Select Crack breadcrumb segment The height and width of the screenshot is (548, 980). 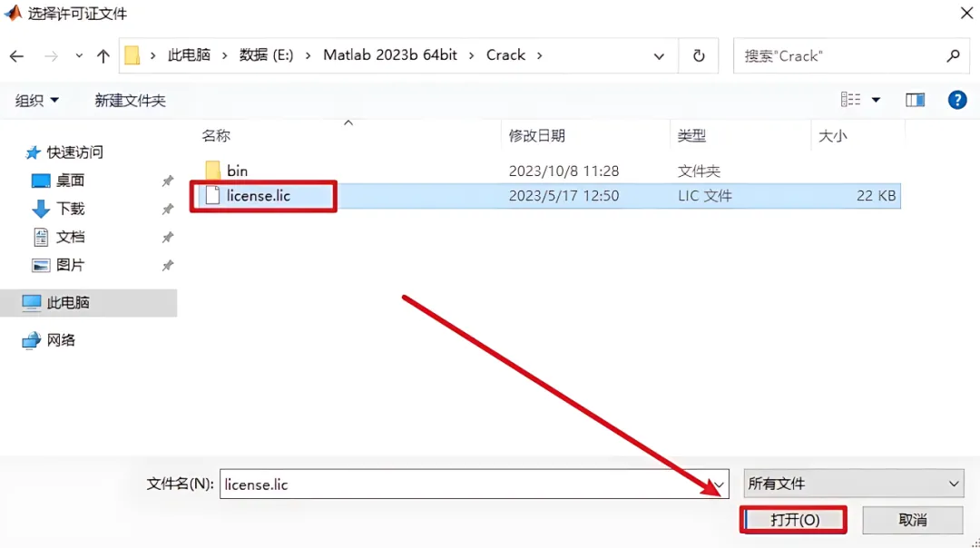505,55
